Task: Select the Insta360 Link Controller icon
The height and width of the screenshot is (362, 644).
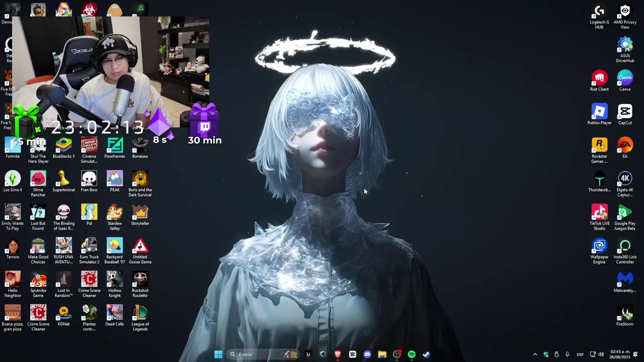Action: pos(625,251)
